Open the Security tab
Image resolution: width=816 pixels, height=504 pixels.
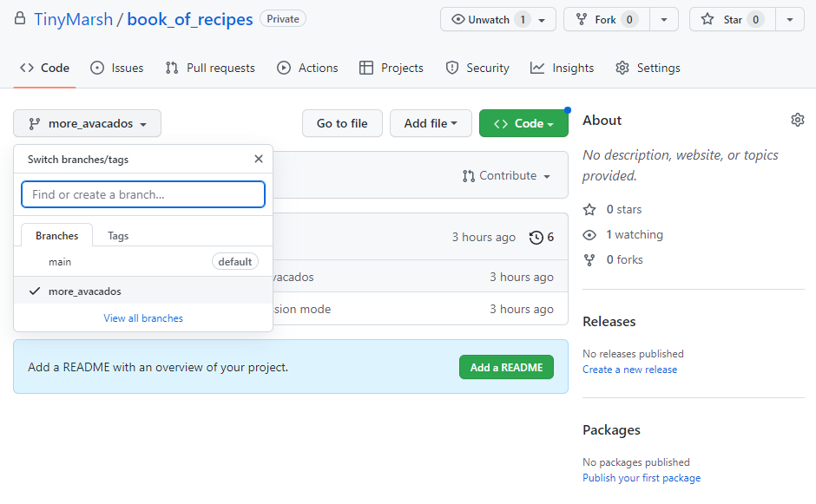coord(477,68)
